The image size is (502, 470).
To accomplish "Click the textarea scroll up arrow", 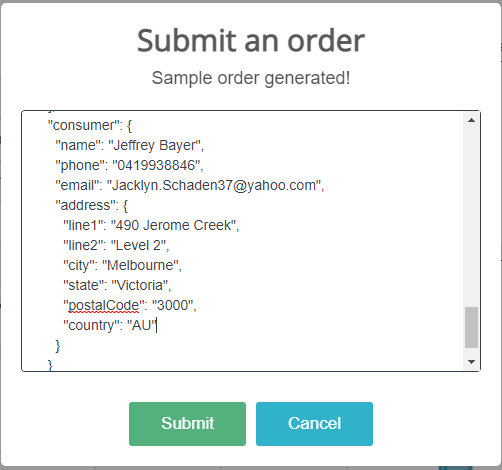I will pos(471,120).
